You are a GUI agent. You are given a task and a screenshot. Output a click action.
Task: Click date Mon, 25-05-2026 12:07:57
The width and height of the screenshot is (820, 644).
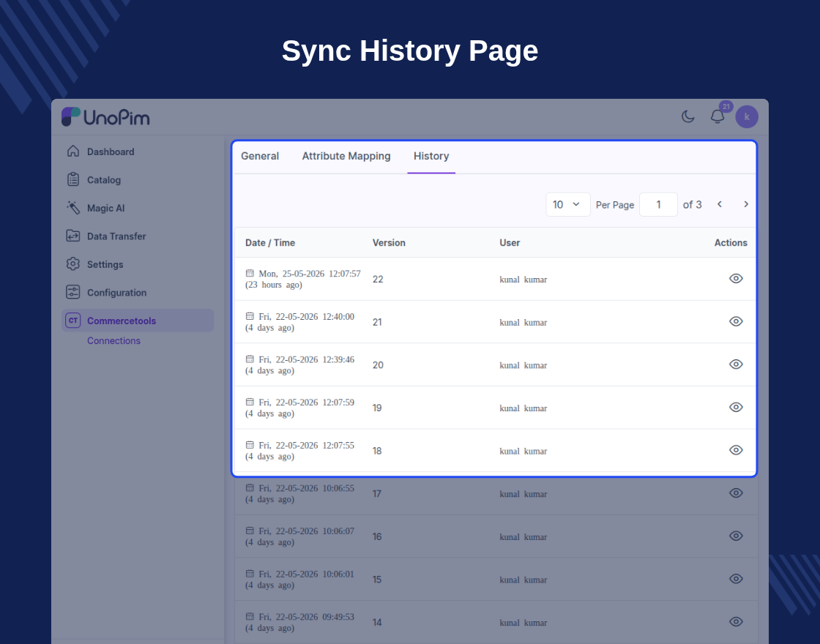(310, 274)
